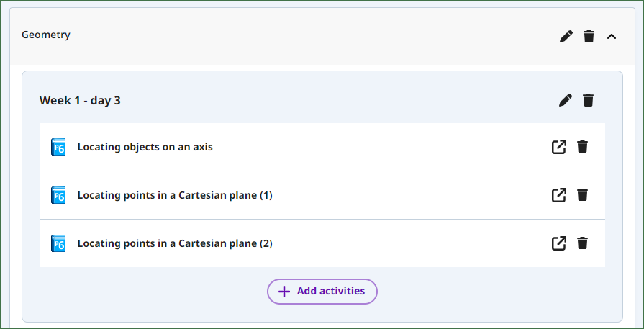This screenshot has width=644, height=329.
Task: Delete Locating points in a Cartesian plane (2)
Action: click(582, 243)
